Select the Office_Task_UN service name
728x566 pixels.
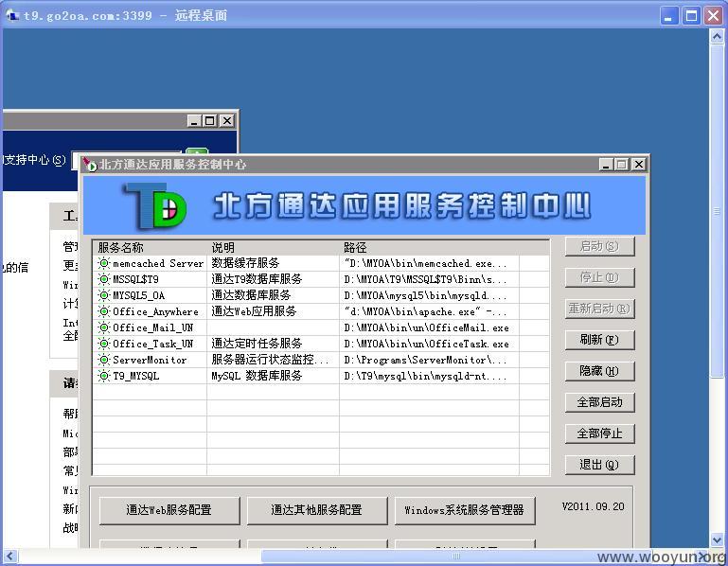tap(152, 344)
